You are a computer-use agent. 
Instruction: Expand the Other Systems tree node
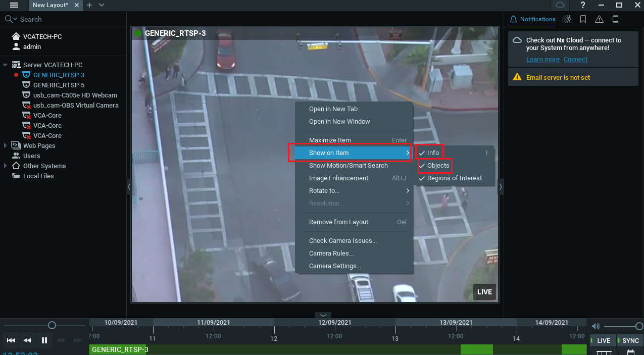(x=5, y=166)
